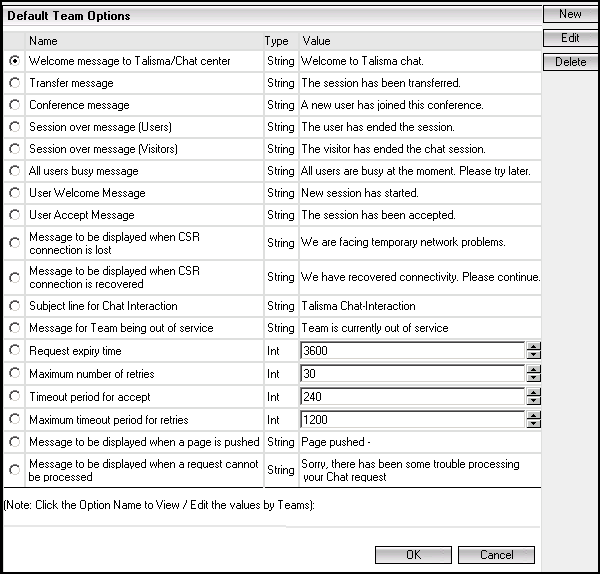Viewport: 600px width, 574px height.
Task: Click value 'New session has started.'
Action: (x=360, y=193)
